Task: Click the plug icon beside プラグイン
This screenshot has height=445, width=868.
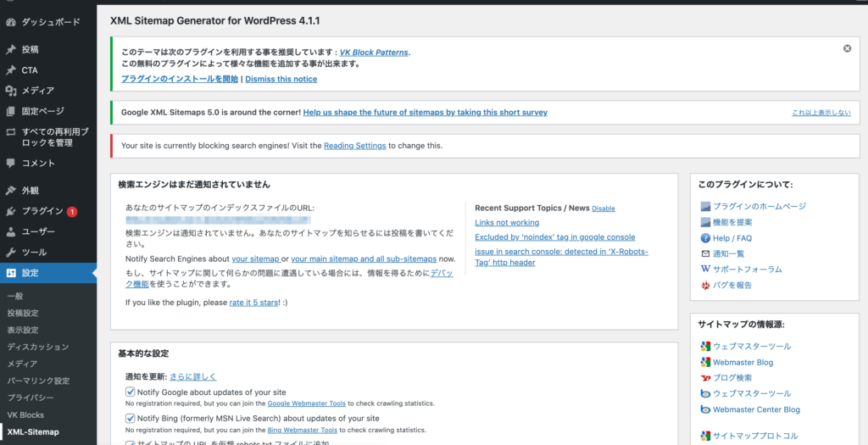Action: [x=10, y=211]
